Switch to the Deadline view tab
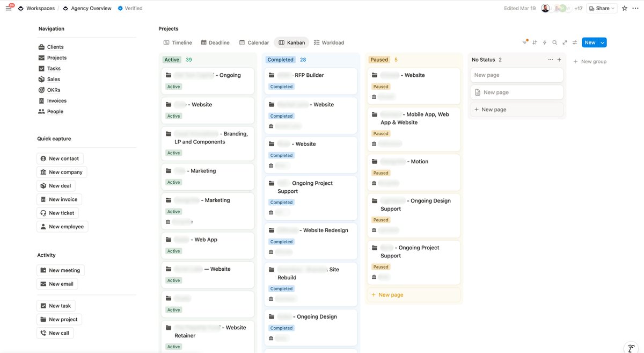644x353 pixels. pos(215,42)
